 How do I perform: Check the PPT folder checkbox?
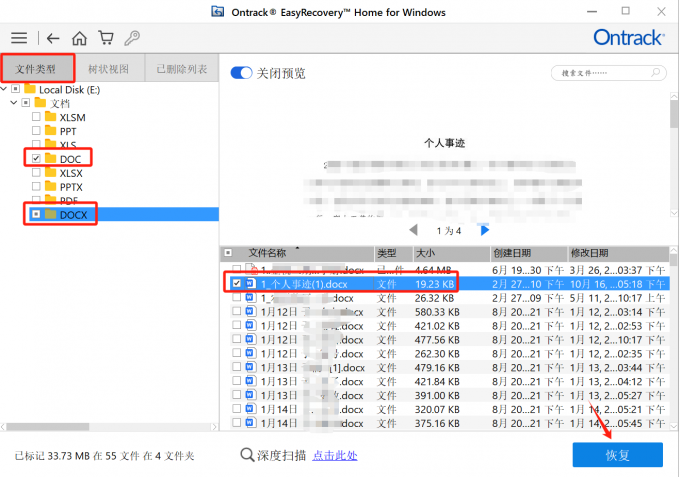click(36, 131)
